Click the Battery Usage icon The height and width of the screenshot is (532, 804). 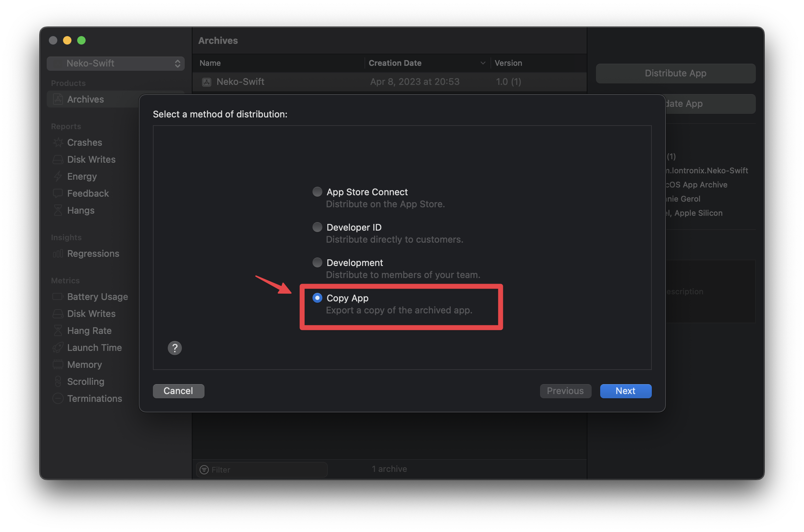tap(58, 296)
